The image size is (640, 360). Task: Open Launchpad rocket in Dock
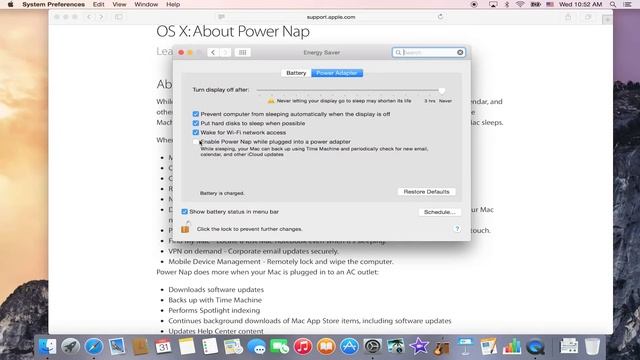(x=71, y=347)
